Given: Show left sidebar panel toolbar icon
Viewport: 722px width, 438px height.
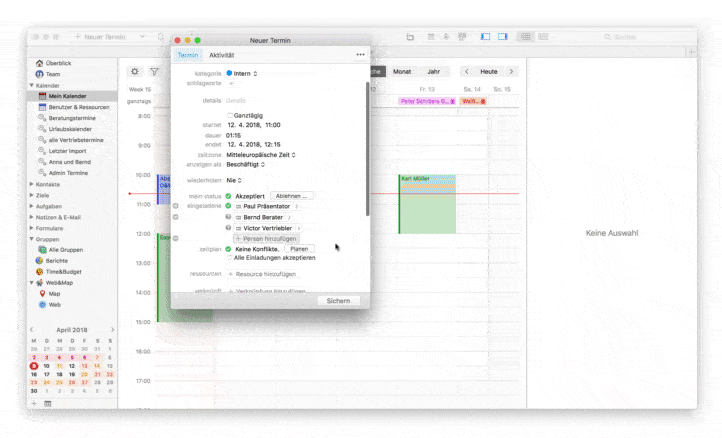Looking at the screenshot, I should click(x=485, y=36).
